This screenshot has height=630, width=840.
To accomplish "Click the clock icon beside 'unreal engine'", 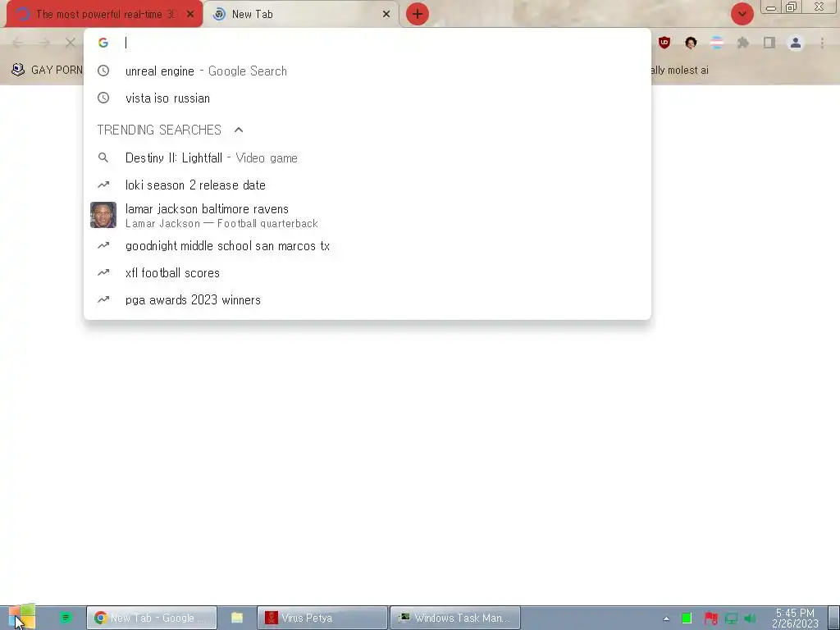I will (103, 71).
